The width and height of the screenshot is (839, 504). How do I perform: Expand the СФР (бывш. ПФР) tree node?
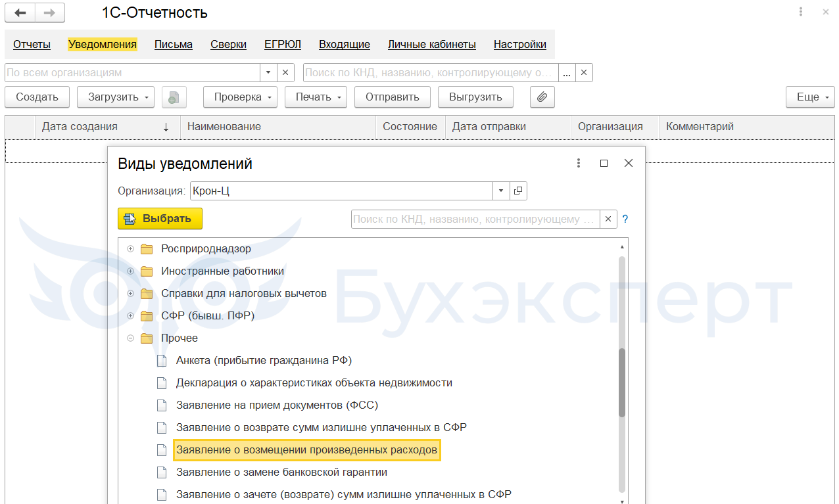click(130, 316)
